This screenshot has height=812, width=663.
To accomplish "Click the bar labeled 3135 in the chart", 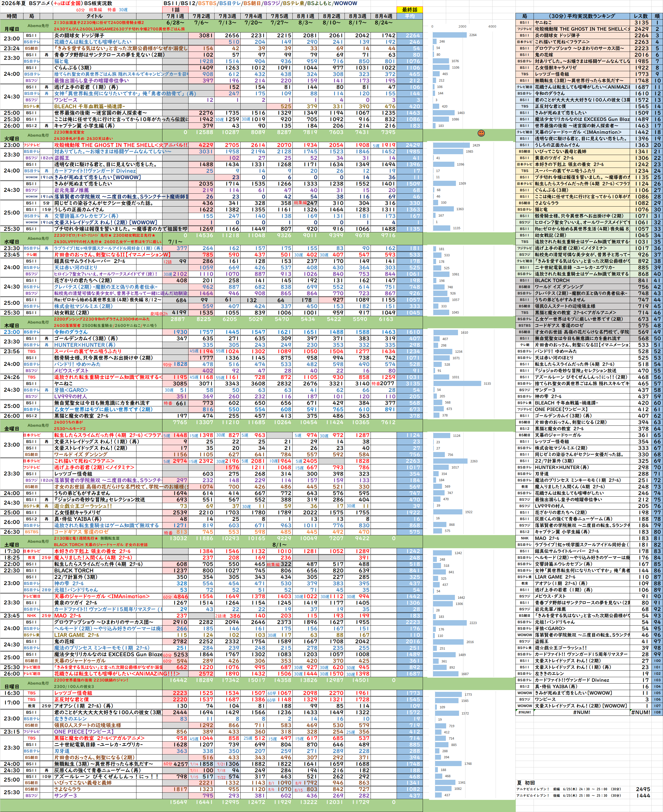I will point(457,383).
